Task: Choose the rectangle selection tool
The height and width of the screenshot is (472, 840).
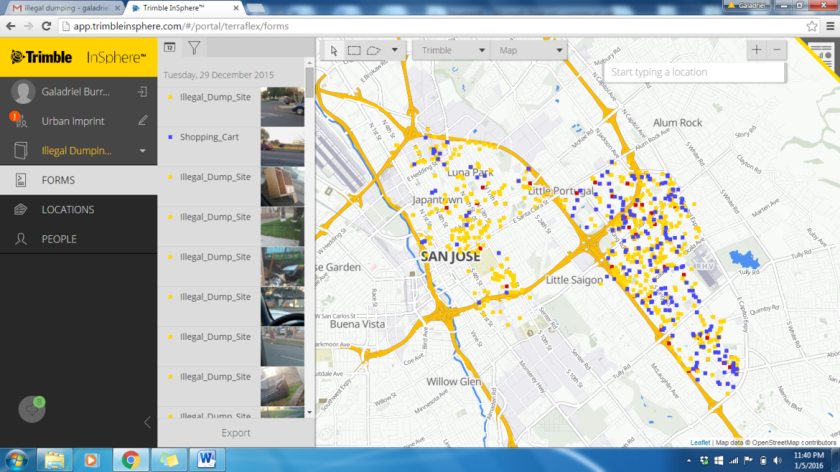Action: [354, 51]
